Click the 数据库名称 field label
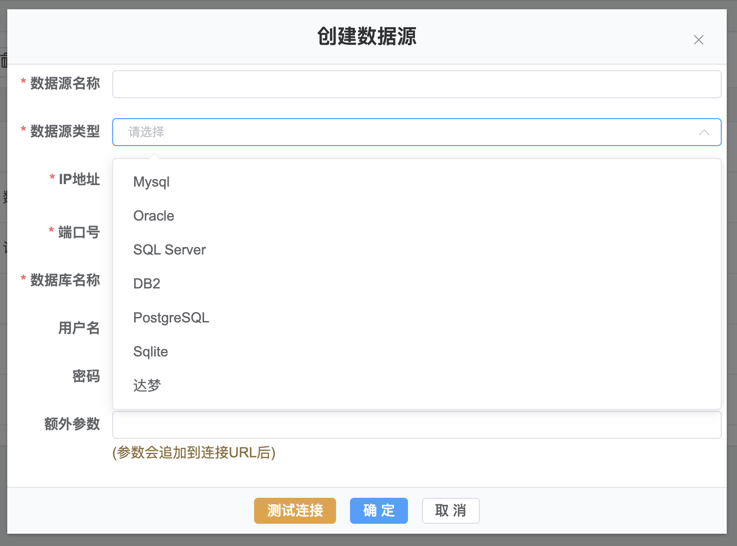 tap(65, 280)
